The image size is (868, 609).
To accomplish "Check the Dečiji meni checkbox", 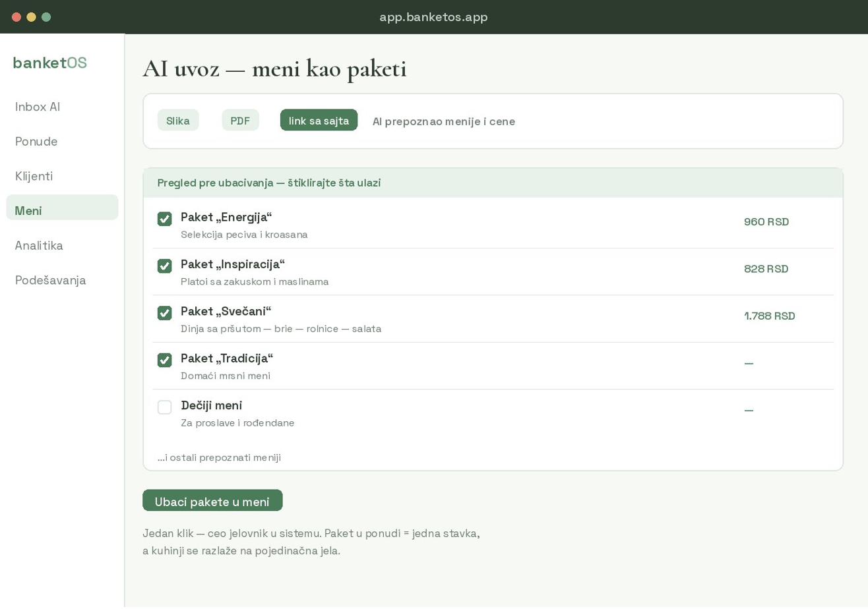I will [164, 407].
